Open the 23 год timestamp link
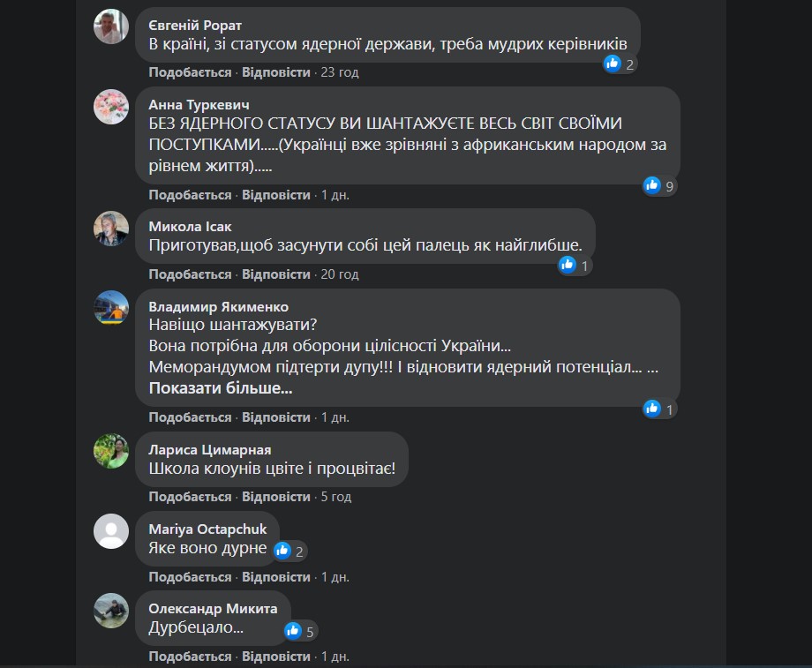 pos(340,72)
